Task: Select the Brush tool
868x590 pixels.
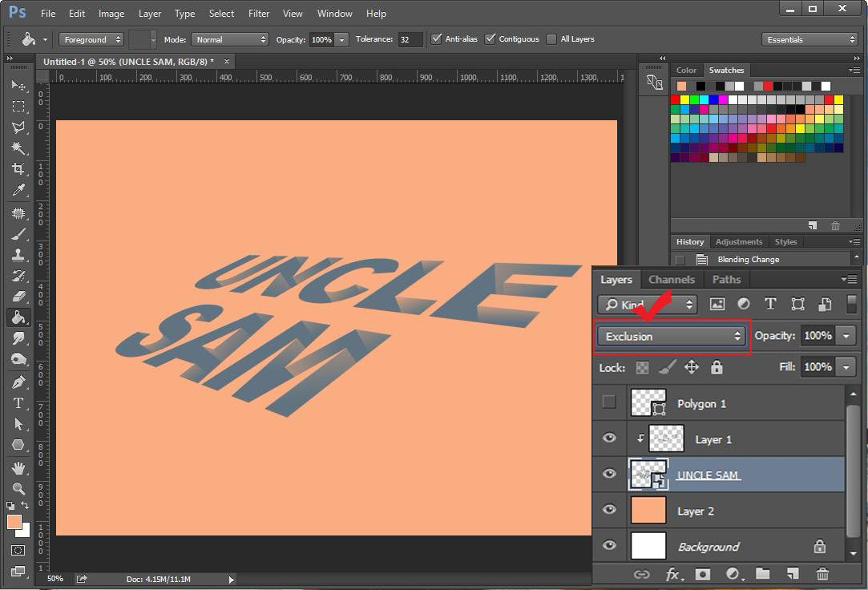Action: [18, 233]
